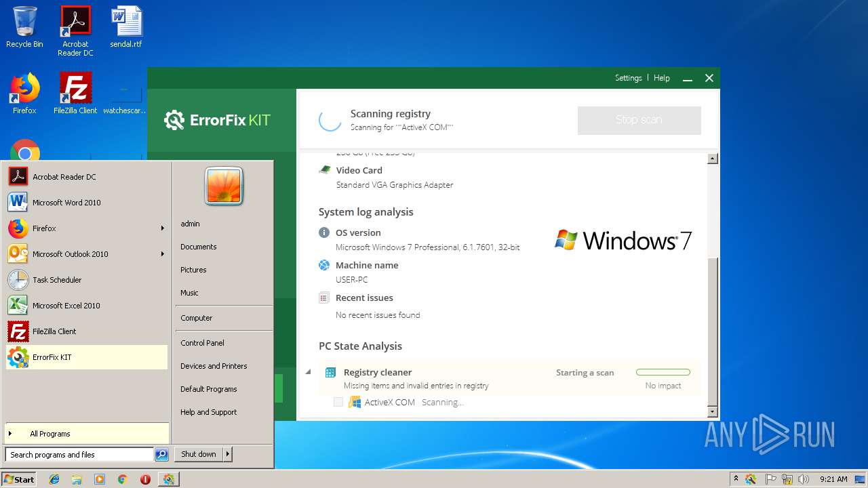868x488 pixels.
Task: Open Opera from taskbar
Action: (145, 479)
